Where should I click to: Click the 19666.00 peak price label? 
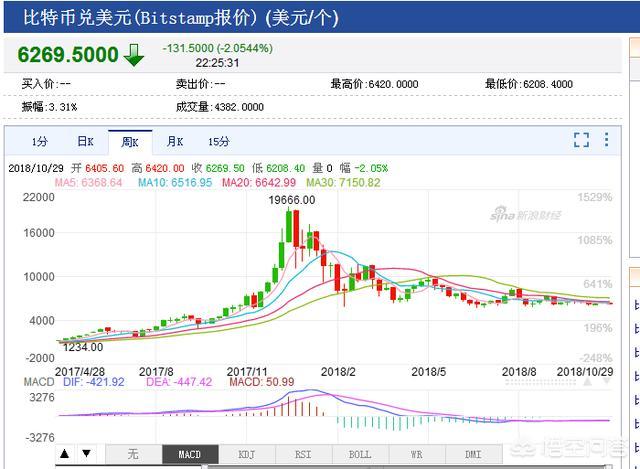[x=291, y=200]
